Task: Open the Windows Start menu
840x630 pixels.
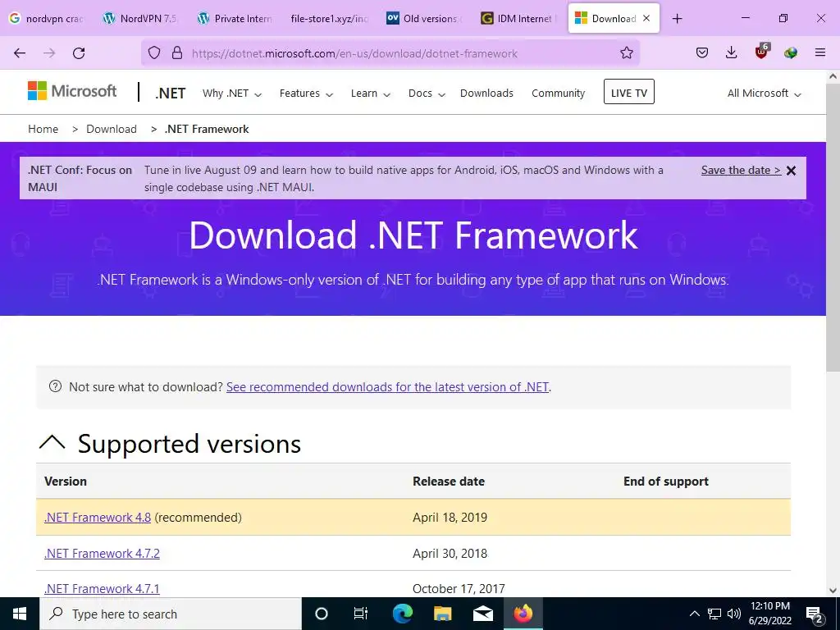Action: pos(20,614)
